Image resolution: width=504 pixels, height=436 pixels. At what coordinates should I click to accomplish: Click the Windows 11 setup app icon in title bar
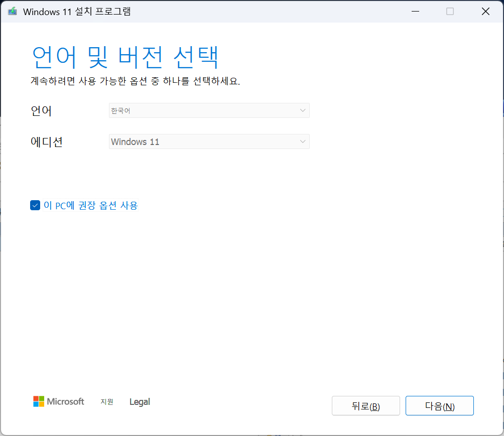point(12,12)
